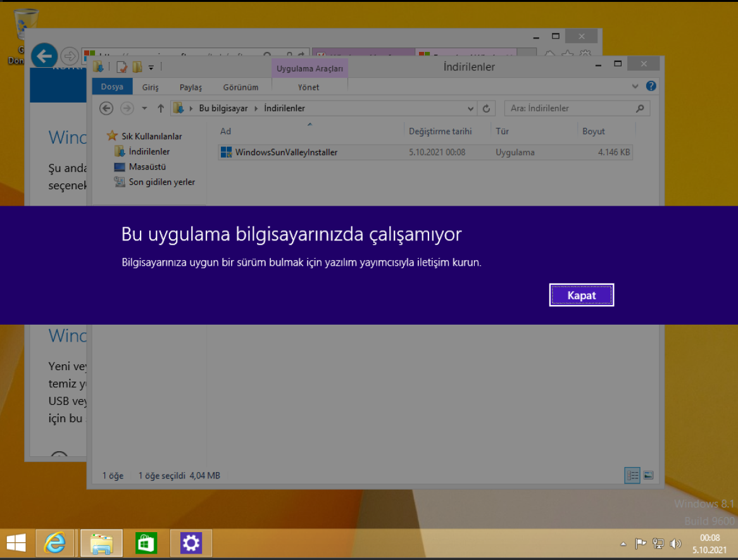The height and width of the screenshot is (560, 738).
Task: Click the Ara: İndirilenler search box
Action: tap(577, 108)
